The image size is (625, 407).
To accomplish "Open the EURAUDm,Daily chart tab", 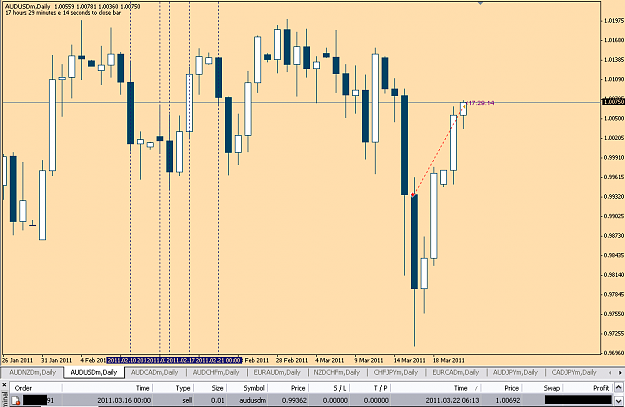I will click(x=277, y=372).
